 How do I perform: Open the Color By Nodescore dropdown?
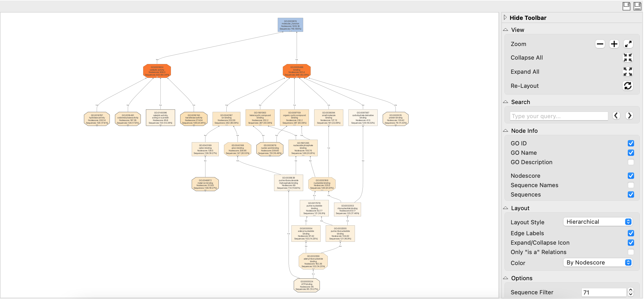[598, 262]
